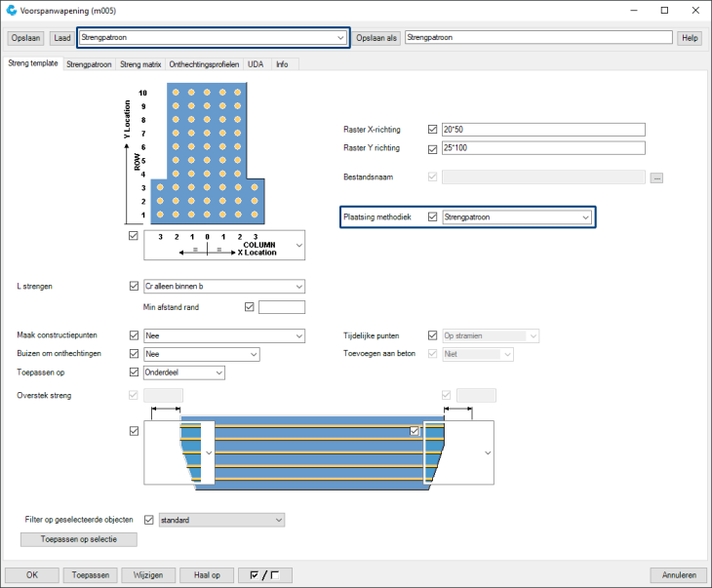The height and width of the screenshot is (588, 712).
Task: Open the Onthechtingsprofielen tab
Action: pyautogui.click(x=204, y=63)
